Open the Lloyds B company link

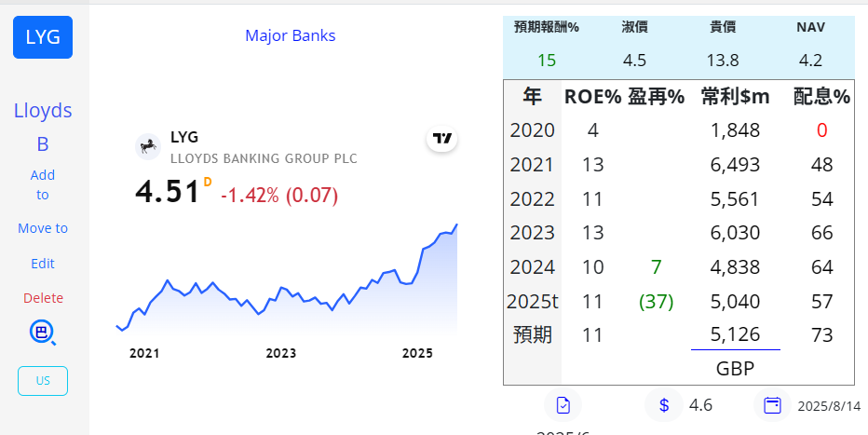pyautogui.click(x=43, y=128)
